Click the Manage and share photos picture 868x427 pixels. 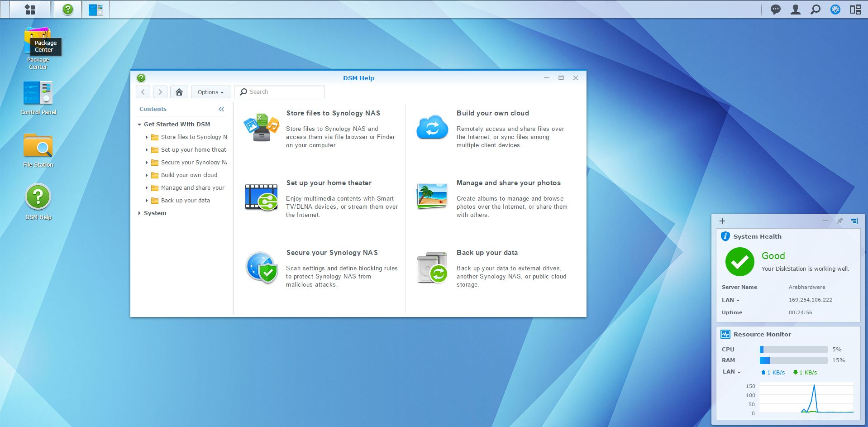tap(432, 197)
